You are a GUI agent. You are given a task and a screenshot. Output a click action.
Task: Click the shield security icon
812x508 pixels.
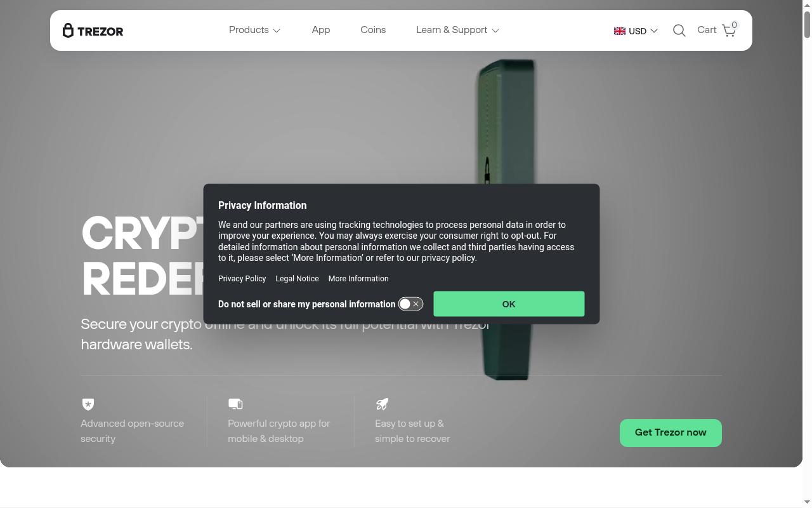click(x=88, y=404)
